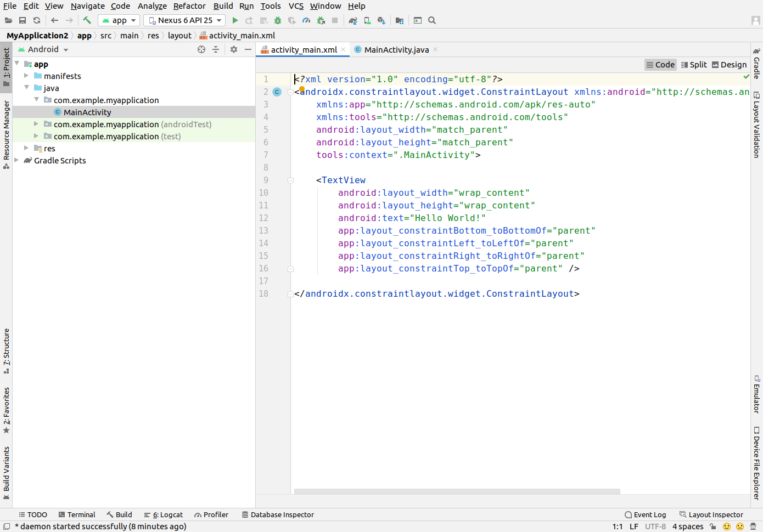Click the Make Project hammer icon

[87, 20]
